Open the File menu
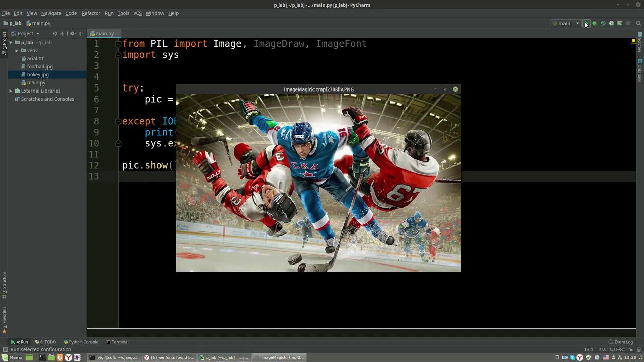This screenshot has width=644, height=362. [6, 13]
